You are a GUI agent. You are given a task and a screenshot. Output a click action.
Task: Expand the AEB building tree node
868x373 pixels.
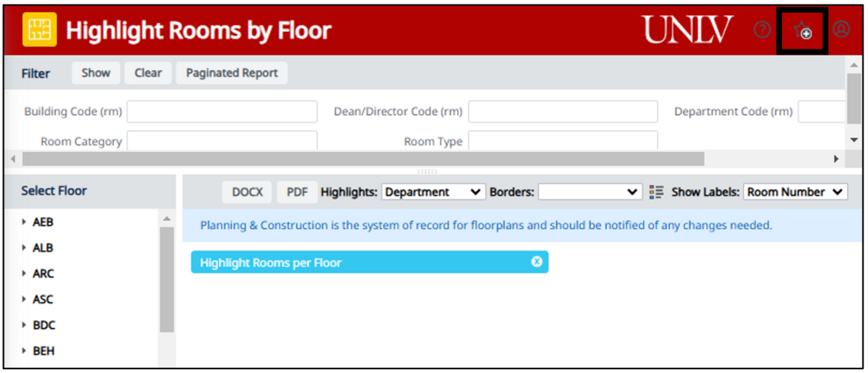coord(24,222)
